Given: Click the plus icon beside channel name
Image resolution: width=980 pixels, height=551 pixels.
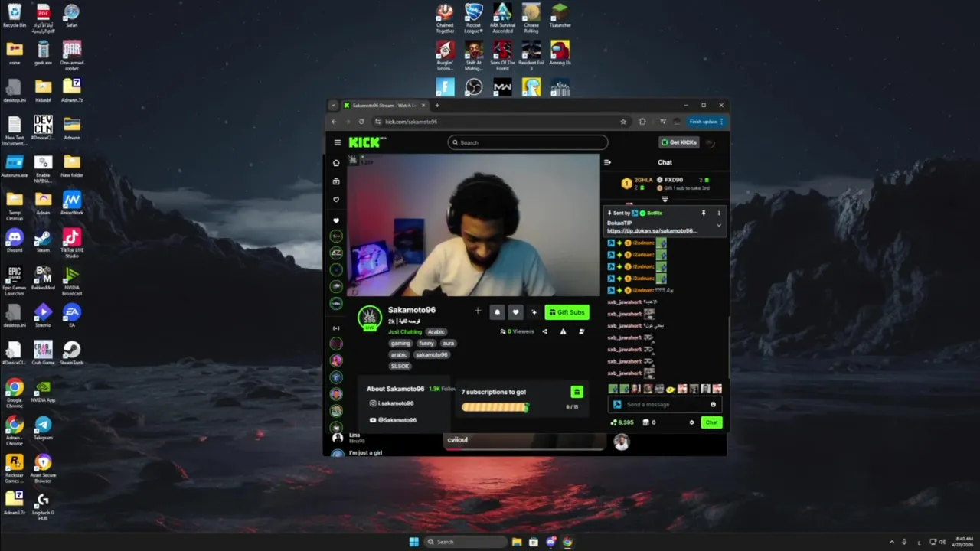Looking at the screenshot, I should pyautogui.click(x=478, y=311).
